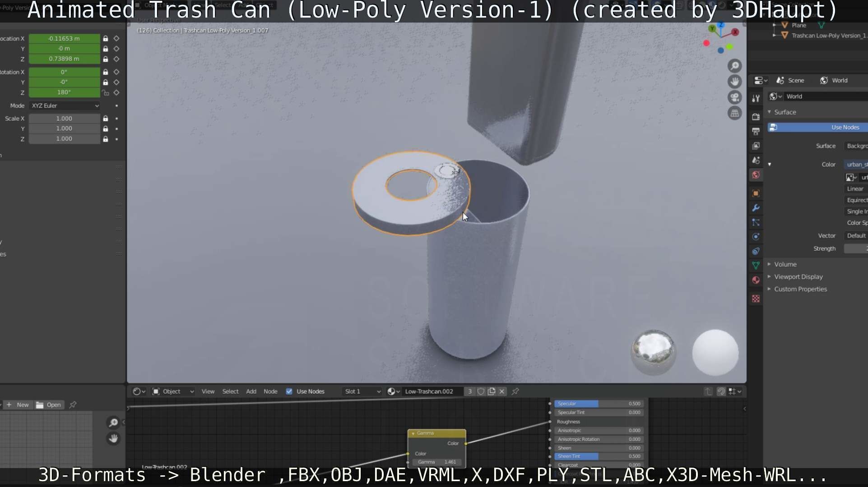This screenshot has height=487, width=868.
Task: Open the Particles properties tab icon
Action: coord(756,222)
